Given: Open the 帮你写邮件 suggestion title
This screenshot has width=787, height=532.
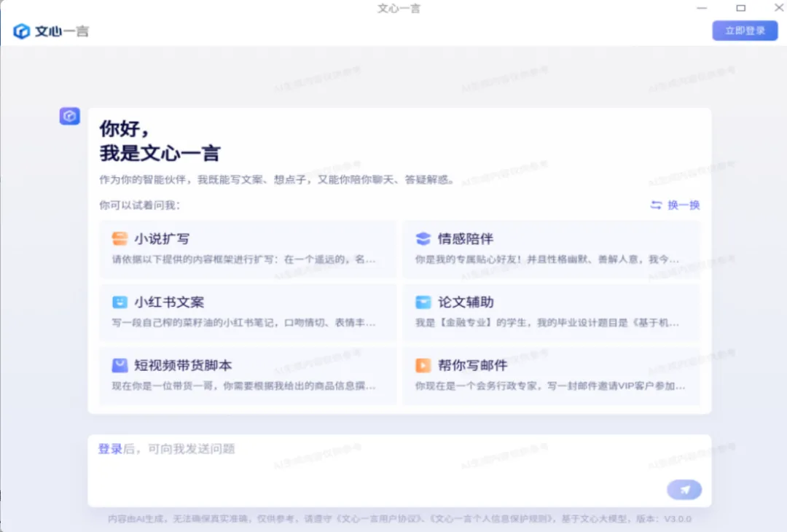Looking at the screenshot, I should click(473, 365).
